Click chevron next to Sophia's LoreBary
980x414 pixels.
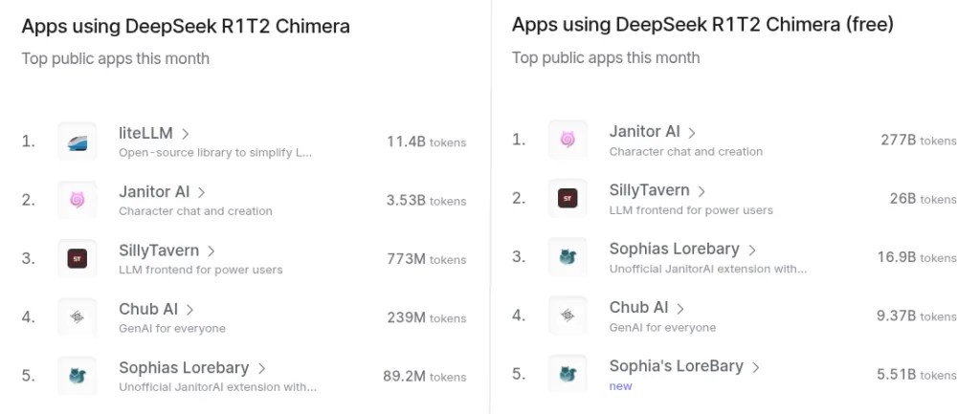click(756, 367)
